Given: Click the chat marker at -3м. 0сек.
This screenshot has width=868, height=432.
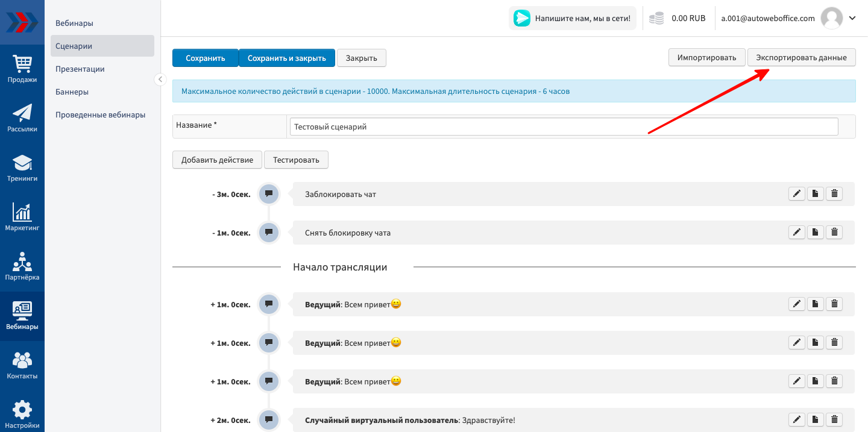Looking at the screenshot, I should (x=269, y=194).
